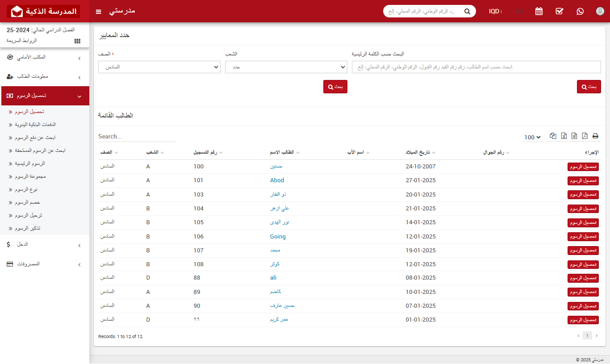Viewport: 610px width, 364px height.
Task: Open WhatsApp from the top navigation bar
Action: (x=580, y=11)
